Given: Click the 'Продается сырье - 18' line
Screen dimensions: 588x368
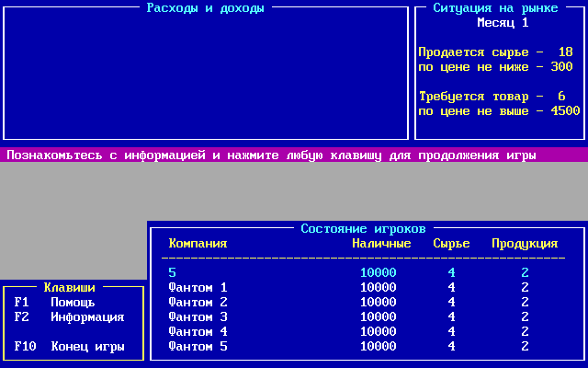Looking at the screenshot, I should [495, 52].
